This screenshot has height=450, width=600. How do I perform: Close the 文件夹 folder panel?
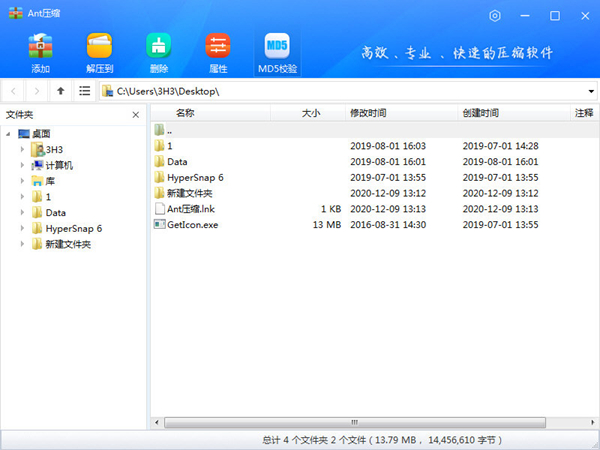click(137, 114)
